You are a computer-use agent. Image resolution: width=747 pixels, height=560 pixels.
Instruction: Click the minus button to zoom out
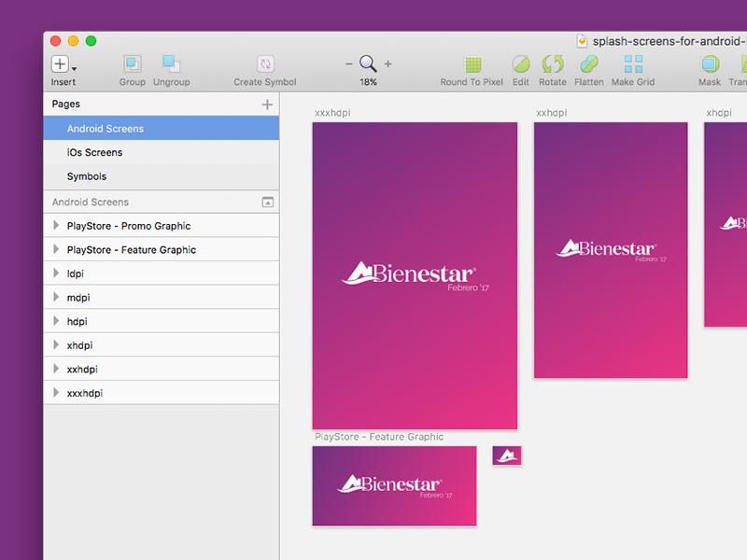pos(347,63)
